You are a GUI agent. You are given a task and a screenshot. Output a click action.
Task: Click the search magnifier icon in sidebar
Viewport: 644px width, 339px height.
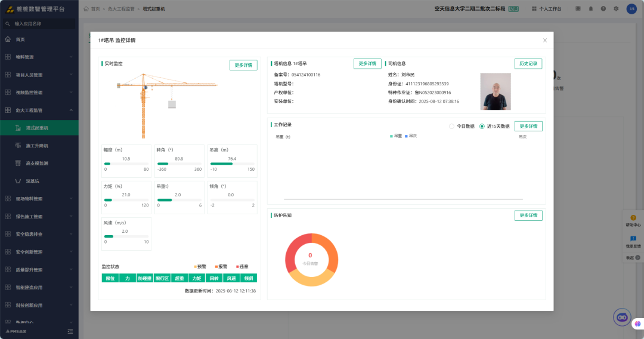point(7,24)
